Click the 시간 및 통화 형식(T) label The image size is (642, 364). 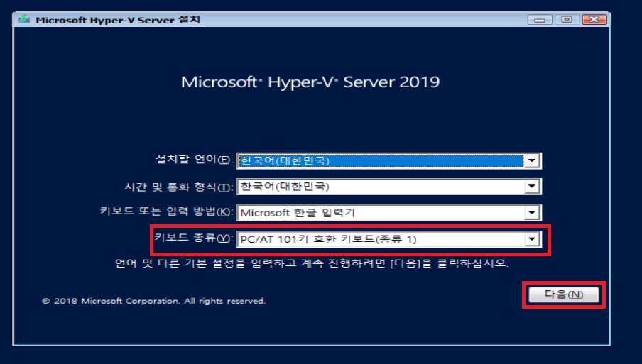[179, 187]
